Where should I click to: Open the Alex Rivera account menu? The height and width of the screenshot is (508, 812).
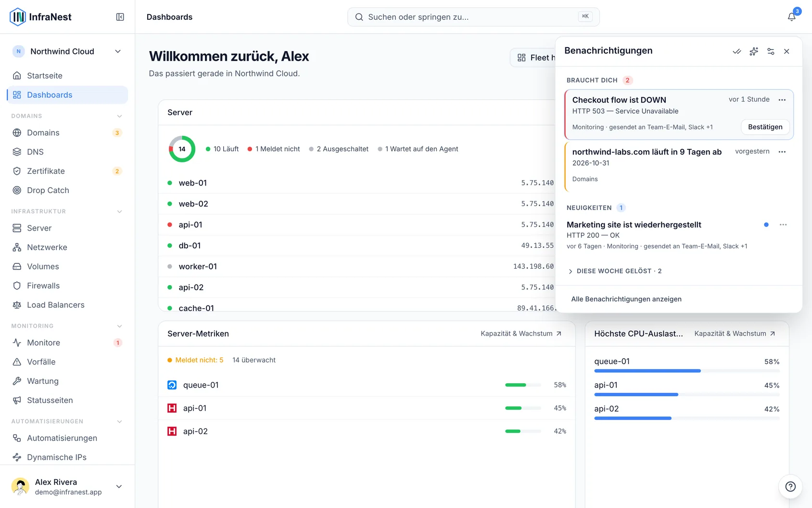[67, 487]
